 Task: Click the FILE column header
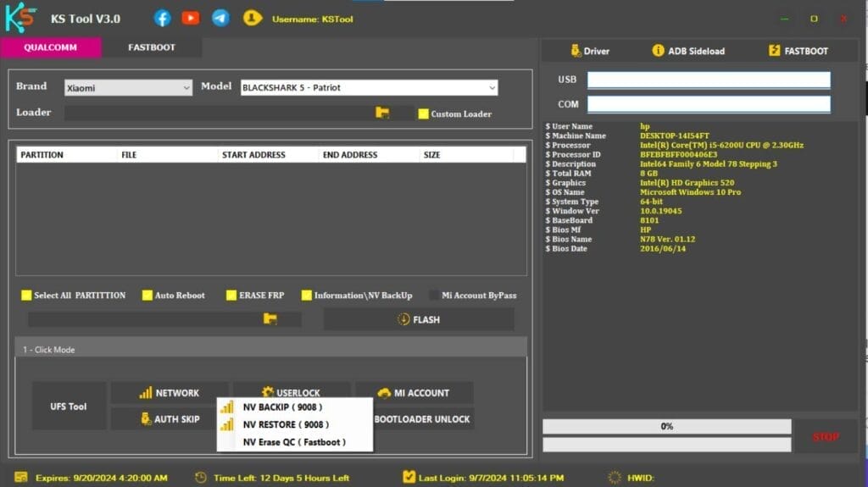point(168,155)
